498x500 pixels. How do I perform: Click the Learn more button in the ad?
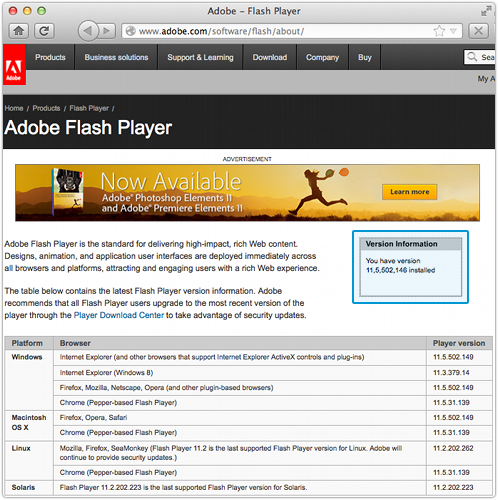tap(410, 192)
